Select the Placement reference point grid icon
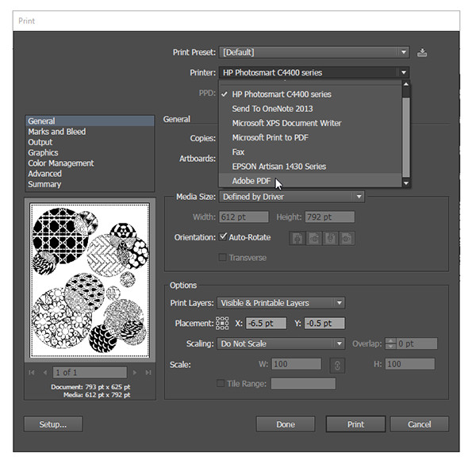476x464 pixels. click(x=222, y=324)
